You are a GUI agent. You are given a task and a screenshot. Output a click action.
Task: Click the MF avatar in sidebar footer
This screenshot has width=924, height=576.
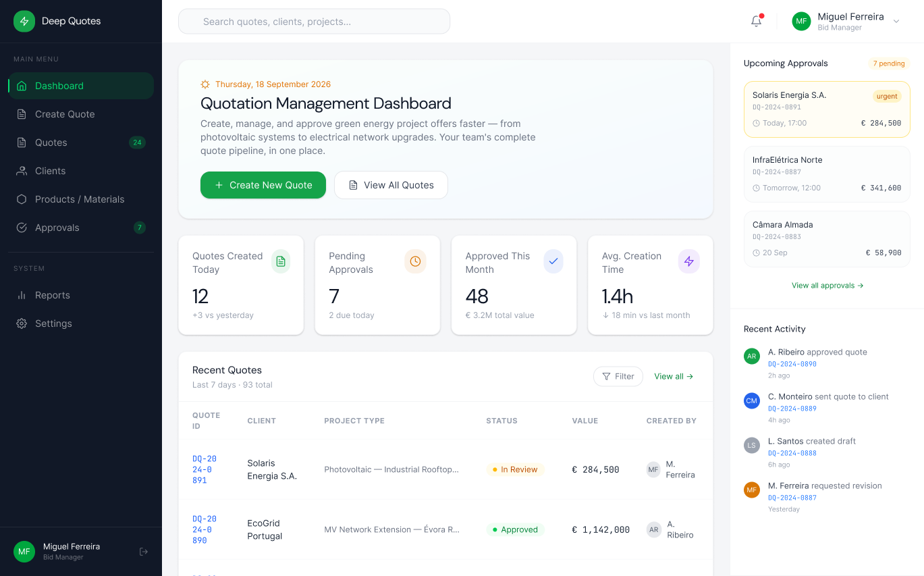pos(24,552)
